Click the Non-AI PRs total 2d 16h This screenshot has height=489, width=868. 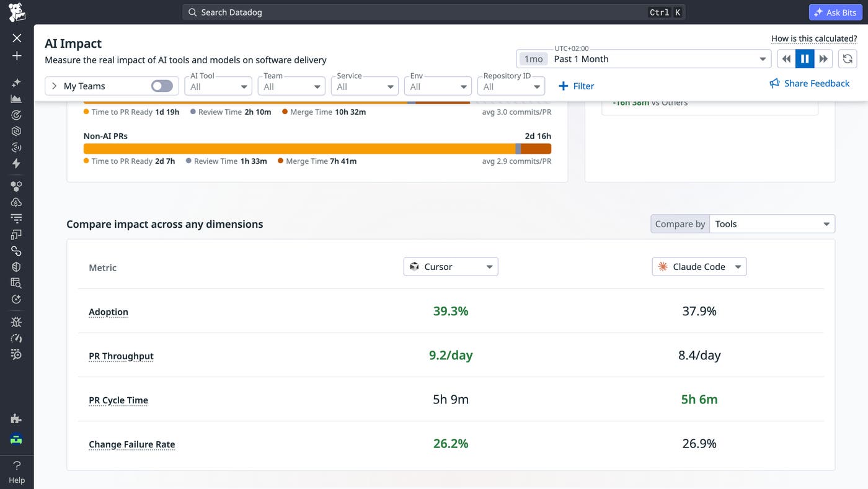tap(538, 136)
